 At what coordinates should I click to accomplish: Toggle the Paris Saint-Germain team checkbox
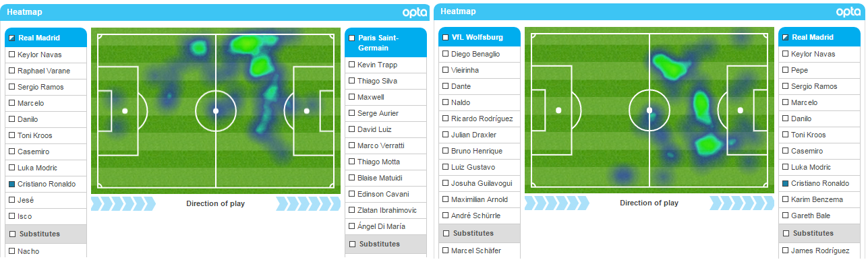tap(352, 38)
